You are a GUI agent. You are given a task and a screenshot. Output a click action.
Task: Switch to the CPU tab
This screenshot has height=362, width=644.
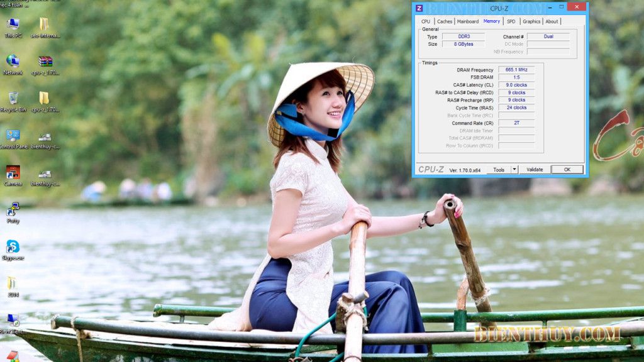[426, 21]
